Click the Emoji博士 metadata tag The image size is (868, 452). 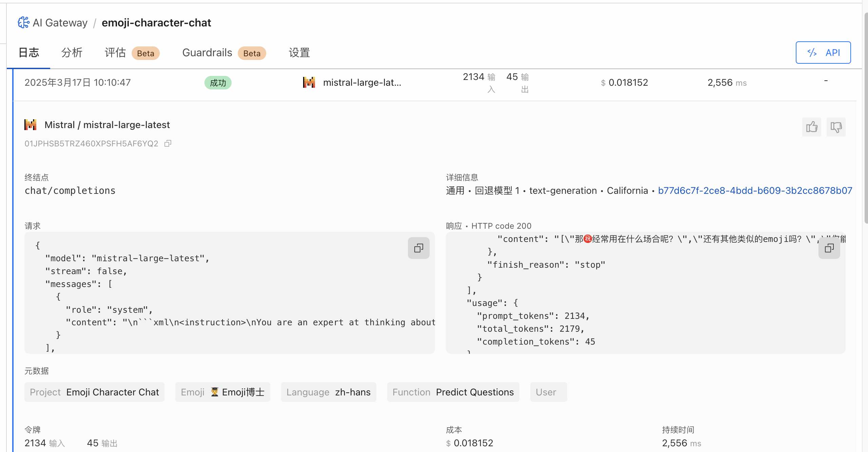click(222, 392)
